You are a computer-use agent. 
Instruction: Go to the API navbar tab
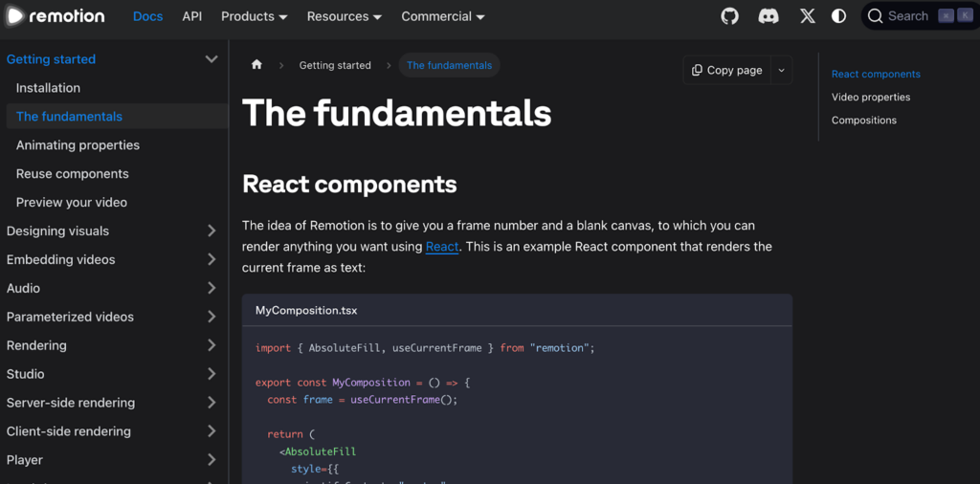(x=191, y=16)
